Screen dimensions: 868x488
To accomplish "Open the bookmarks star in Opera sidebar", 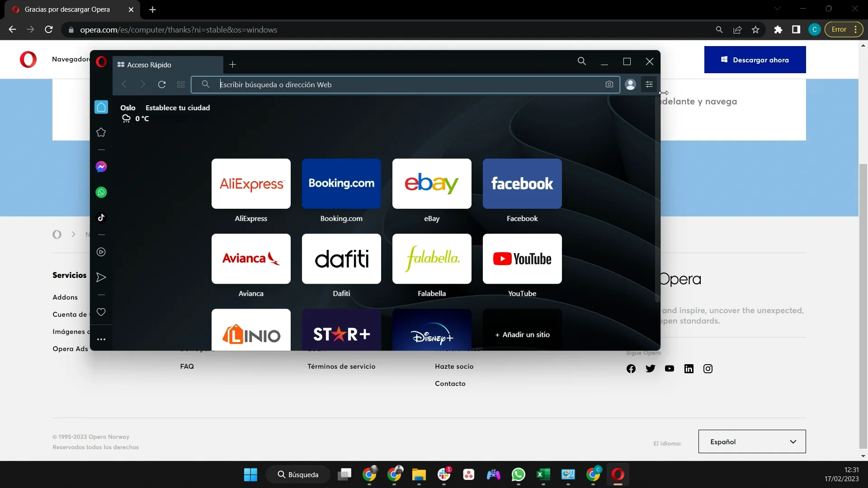I will click(x=101, y=132).
